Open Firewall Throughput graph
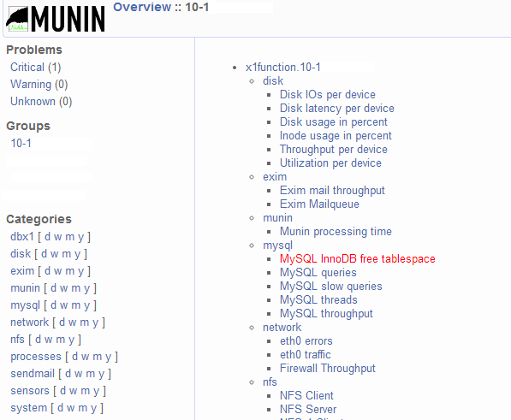The height and width of the screenshot is (420, 511). [x=328, y=368]
